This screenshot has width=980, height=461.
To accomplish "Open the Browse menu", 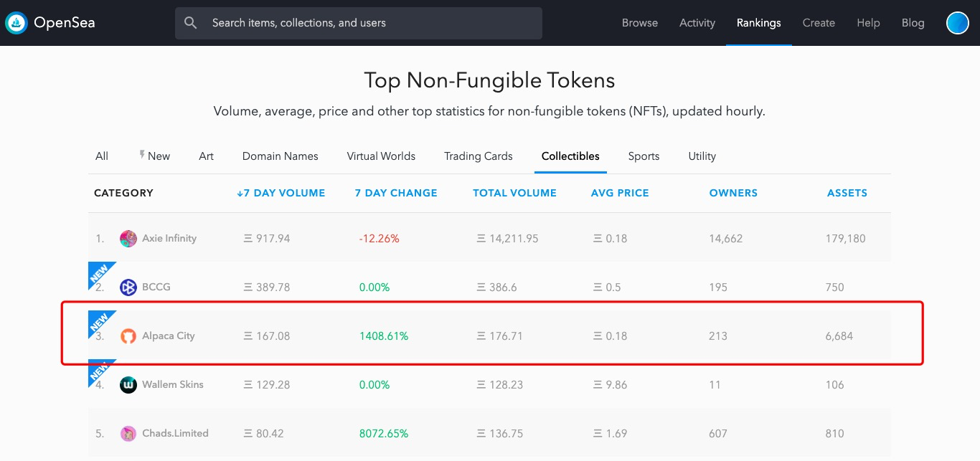I will coord(640,23).
